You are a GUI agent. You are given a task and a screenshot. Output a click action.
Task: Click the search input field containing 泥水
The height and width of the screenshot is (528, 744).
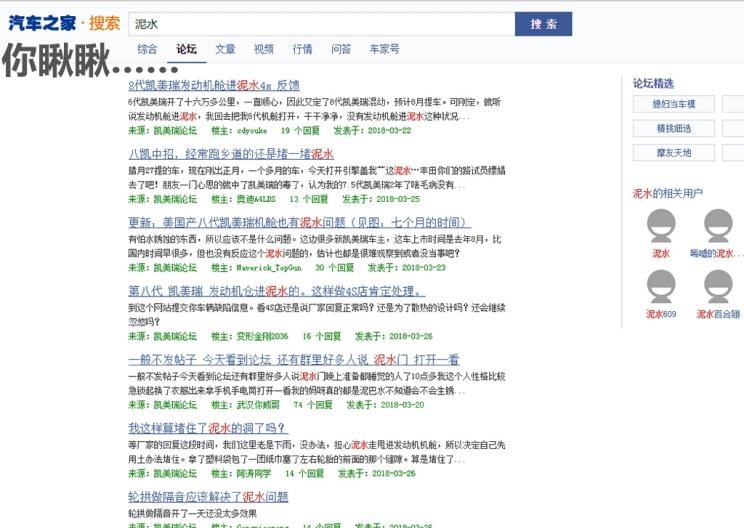[322, 24]
